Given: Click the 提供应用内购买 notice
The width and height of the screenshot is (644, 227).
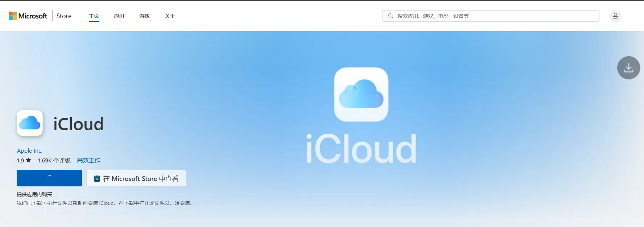Looking at the screenshot, I should pos(34,194).
